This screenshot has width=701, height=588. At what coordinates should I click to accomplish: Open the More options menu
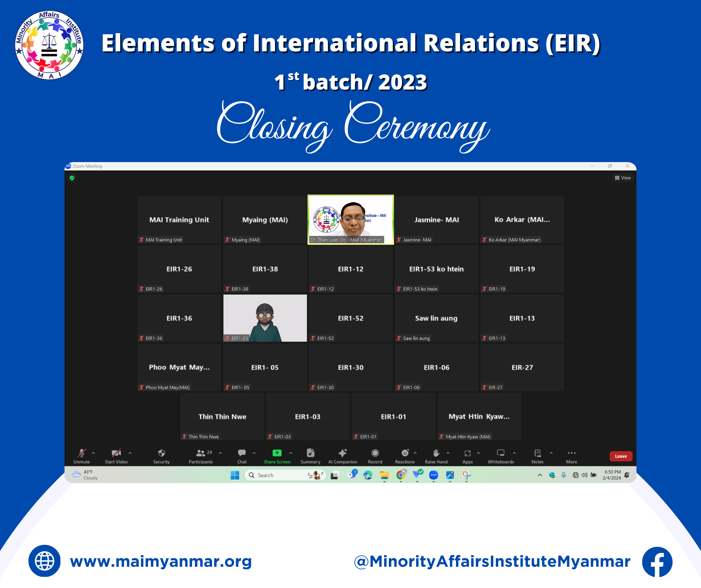(571, 456)
